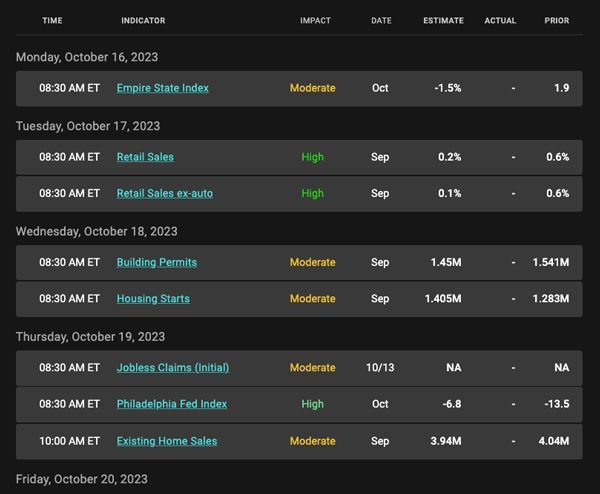600x494 pixels.
Task: Click Moderate impact on Empire State row
Action: click(312, 88)
